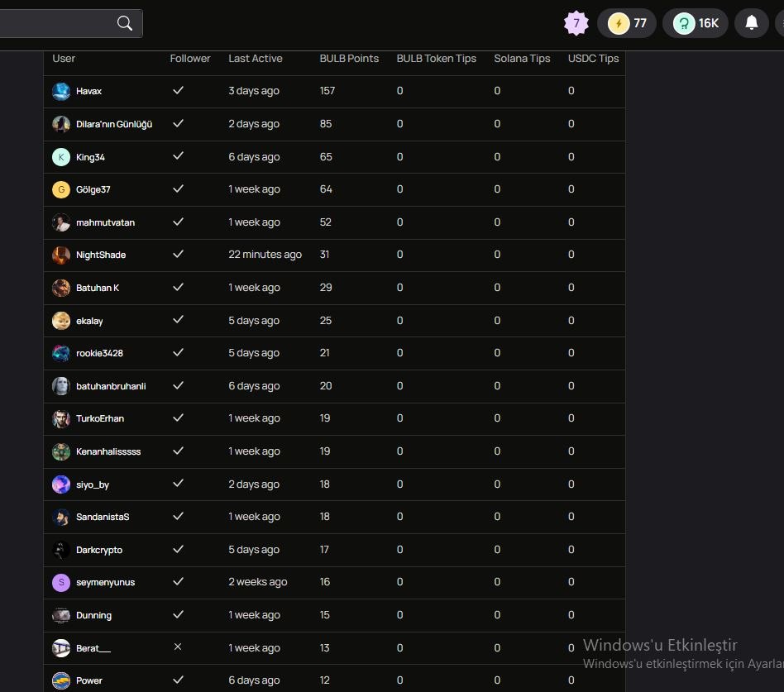Open the Power profile link
784x692 pixels.
click(x=89, y=681)
